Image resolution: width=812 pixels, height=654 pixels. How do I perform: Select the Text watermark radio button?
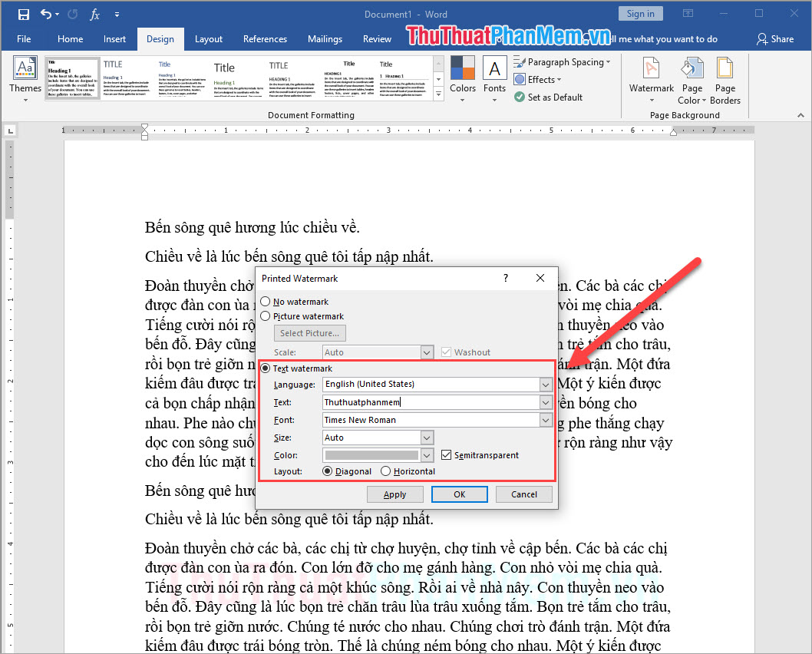click(x=265, y=368)
